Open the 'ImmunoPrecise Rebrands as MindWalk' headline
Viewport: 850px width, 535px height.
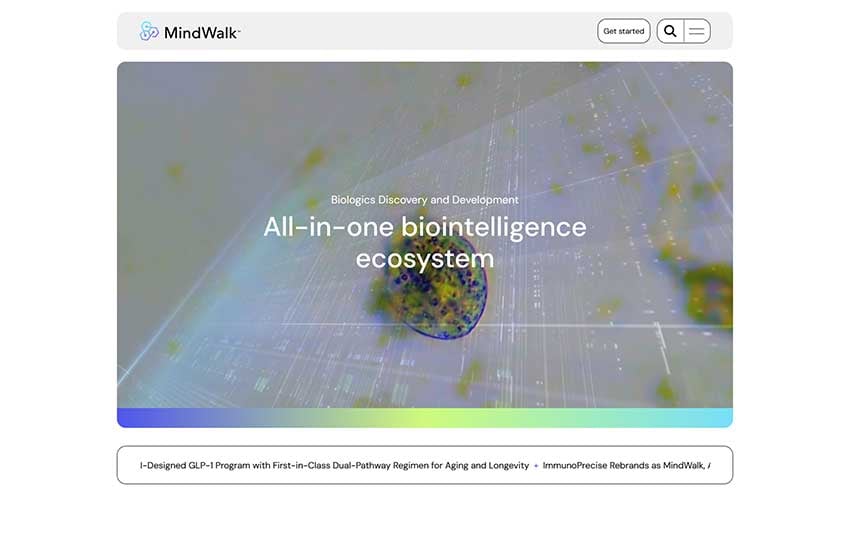(x=625, y=466)
